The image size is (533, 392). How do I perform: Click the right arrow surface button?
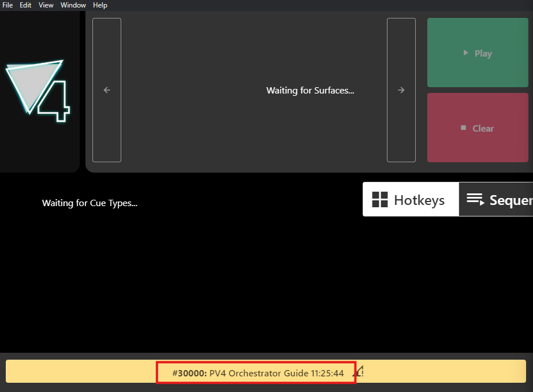(401, 90)
